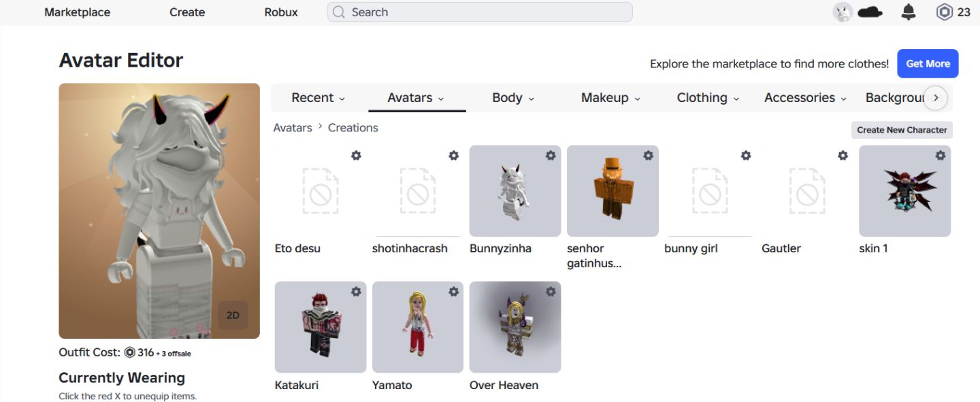
Task: Open settings gear for Katakuri avatar
Action: pos(356,292)
